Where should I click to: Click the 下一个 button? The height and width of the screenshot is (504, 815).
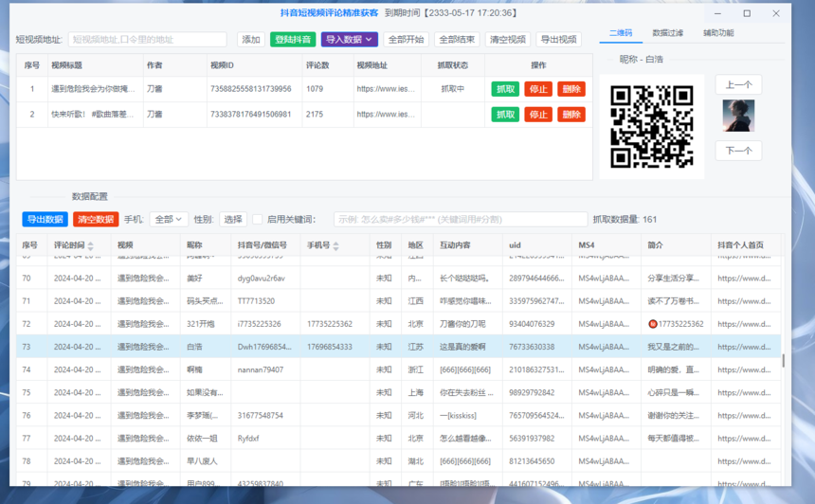(738, 151)
